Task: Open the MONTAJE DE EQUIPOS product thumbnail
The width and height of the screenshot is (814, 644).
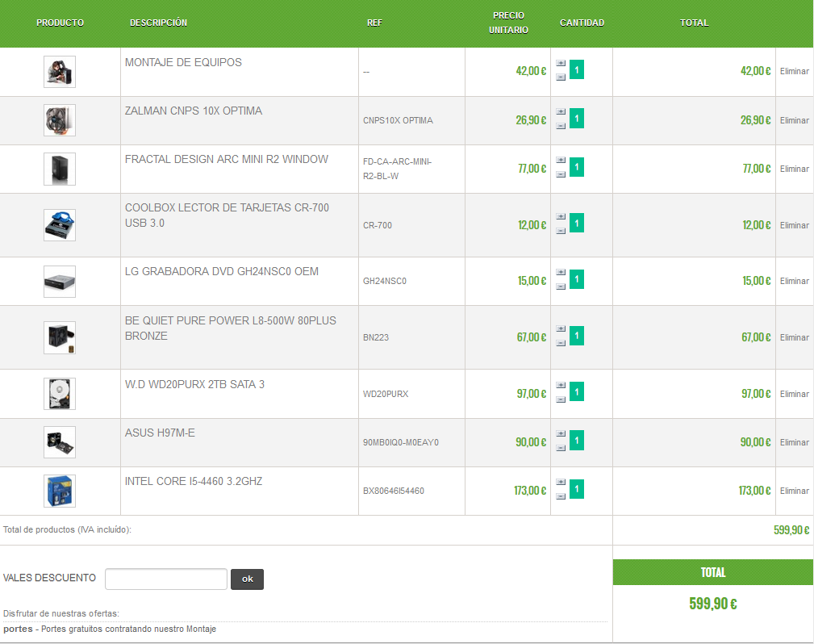Action: pos(60,72)
